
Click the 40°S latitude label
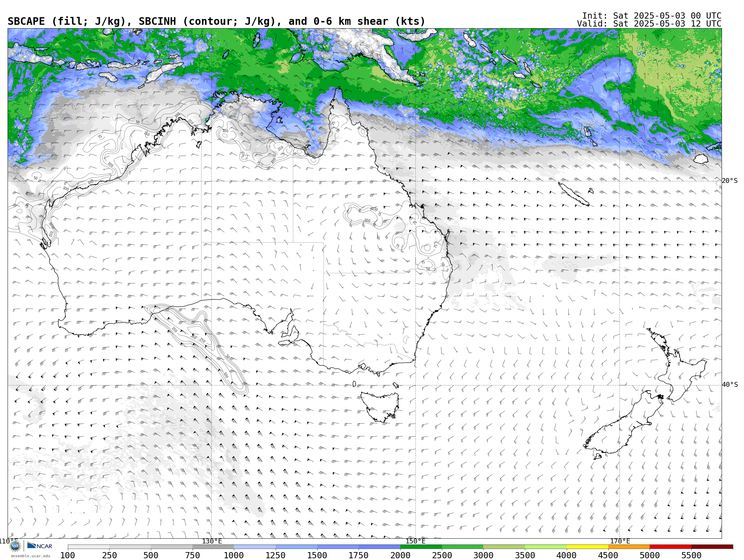730,385
